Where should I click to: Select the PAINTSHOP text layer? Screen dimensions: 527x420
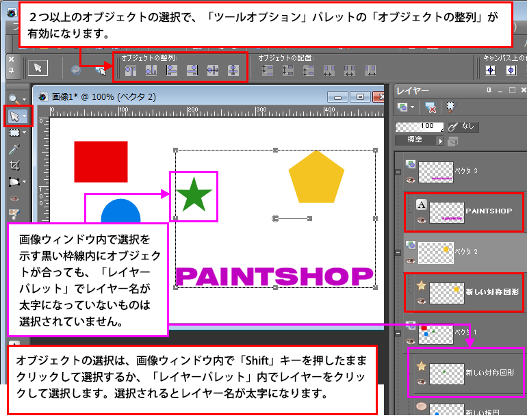464,212
